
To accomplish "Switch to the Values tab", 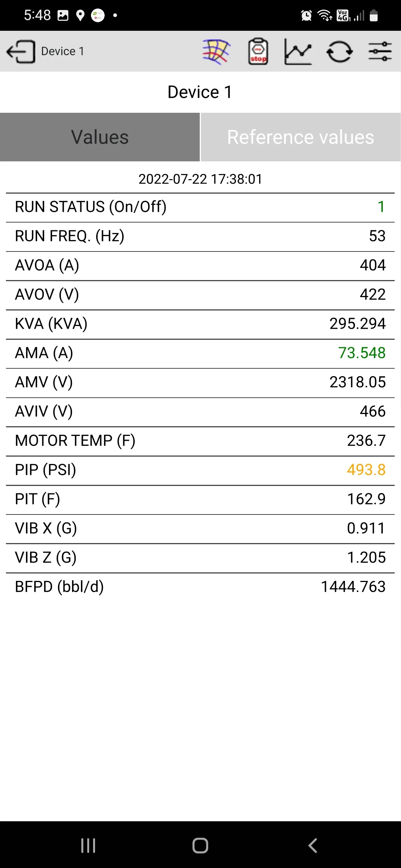I will (x=100, y=137).
